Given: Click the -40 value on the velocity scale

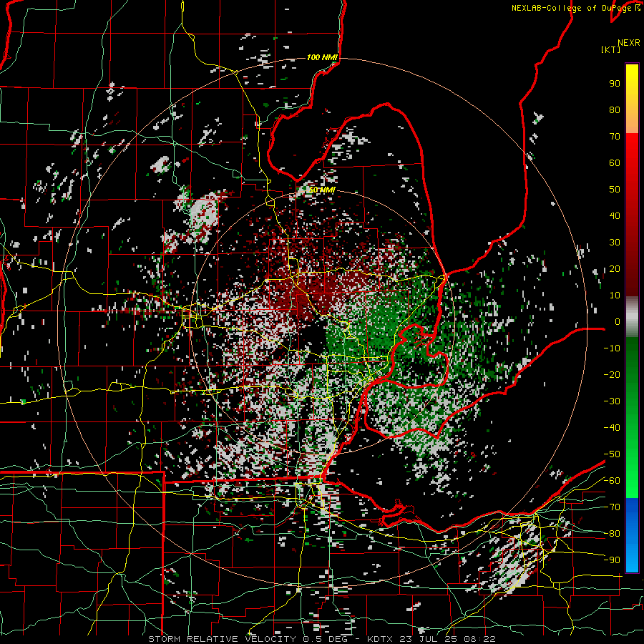Looking at the screenshot, I should pos(612,428).
